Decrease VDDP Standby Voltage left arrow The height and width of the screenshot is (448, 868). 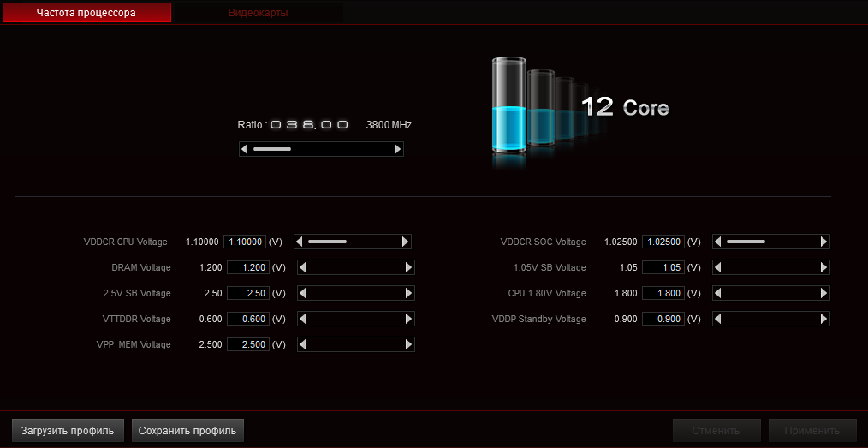point(718,319)
